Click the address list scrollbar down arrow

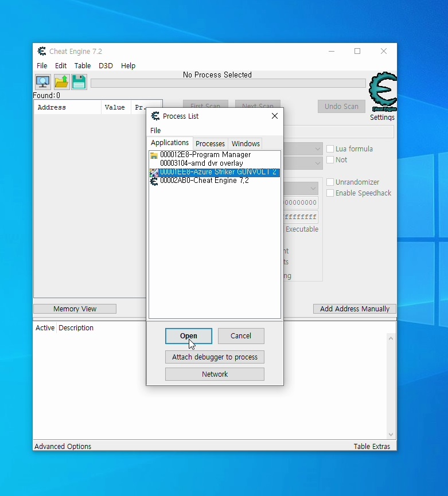click(391, 434)
